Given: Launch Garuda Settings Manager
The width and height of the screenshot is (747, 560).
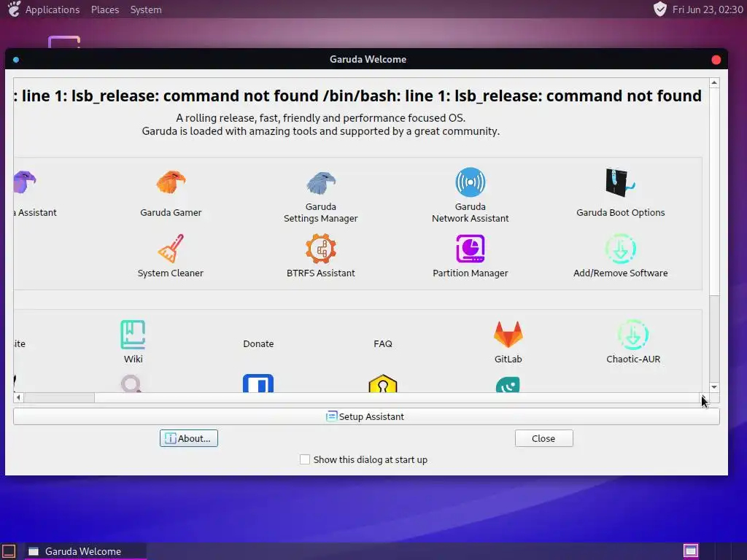Looking at the screenshot, I should (321, 197).
